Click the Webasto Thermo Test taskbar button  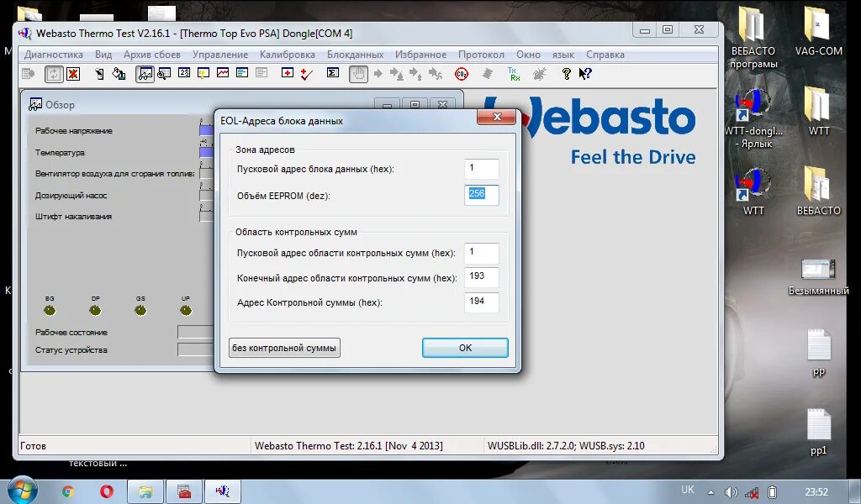222,491
